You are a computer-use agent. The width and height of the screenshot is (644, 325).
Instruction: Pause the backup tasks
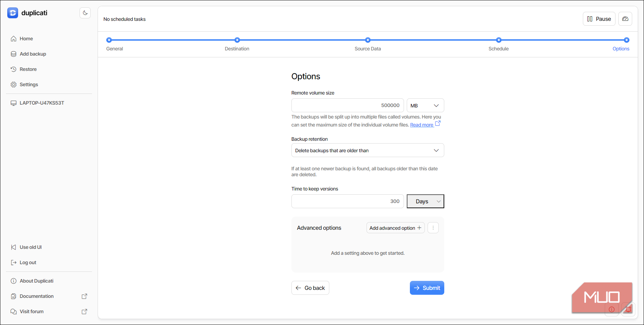(x=599, y=19)
